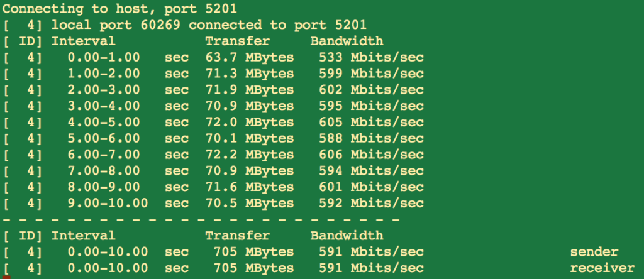The image size is (644, 279).
Task: Click the first Interval column header
Action: point(84,41)
